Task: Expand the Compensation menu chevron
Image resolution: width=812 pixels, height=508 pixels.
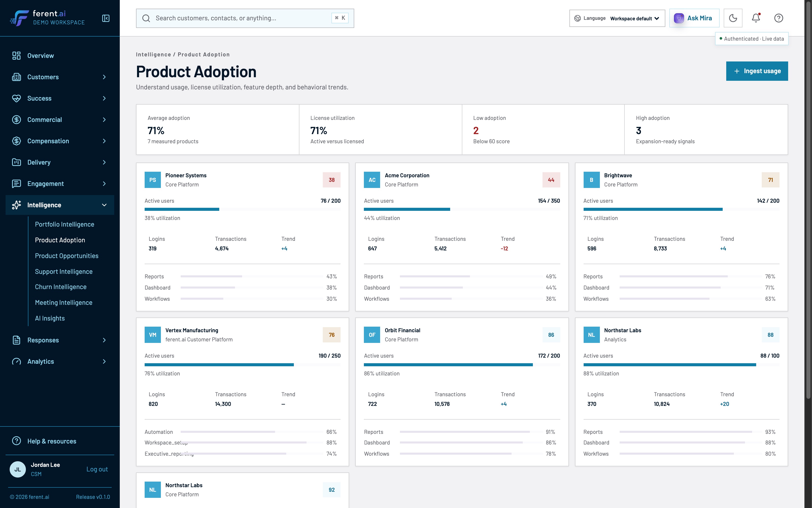Action: (104, 141)
